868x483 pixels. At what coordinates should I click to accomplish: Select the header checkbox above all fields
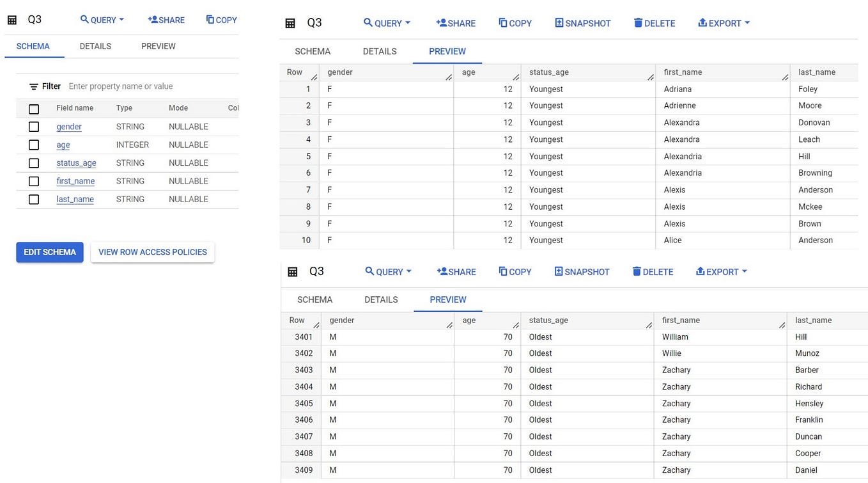(33, 109)
